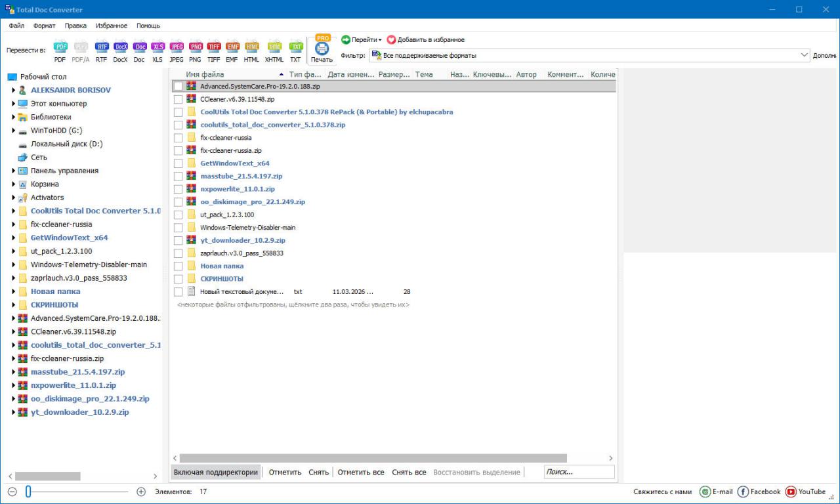
Task: Select the TIFF format icon
Action: (x=214, y=47)
